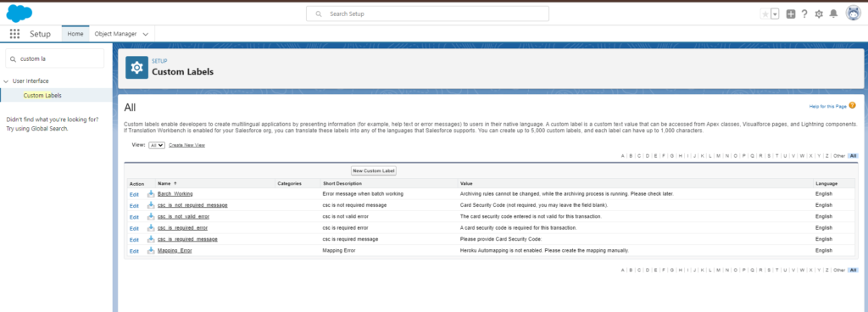
Task: Click the download icon for Mapping_Error
Action: tap(151, 251)
